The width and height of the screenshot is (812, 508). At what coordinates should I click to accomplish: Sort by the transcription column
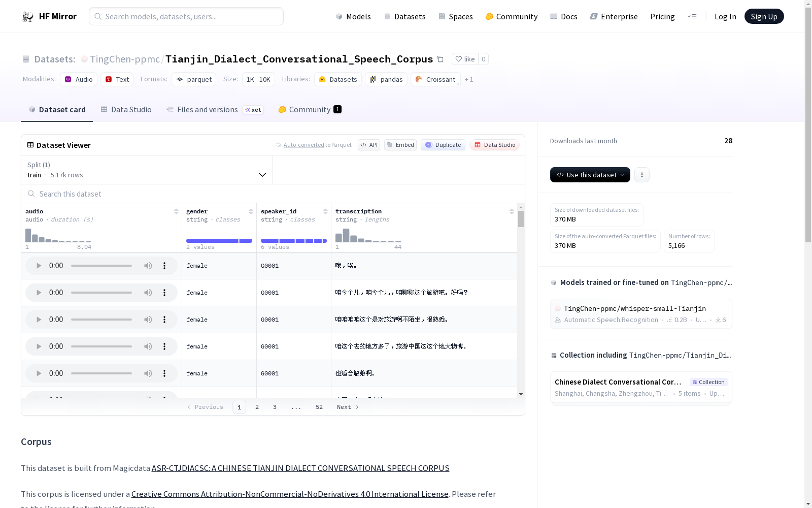click(512, 211)
